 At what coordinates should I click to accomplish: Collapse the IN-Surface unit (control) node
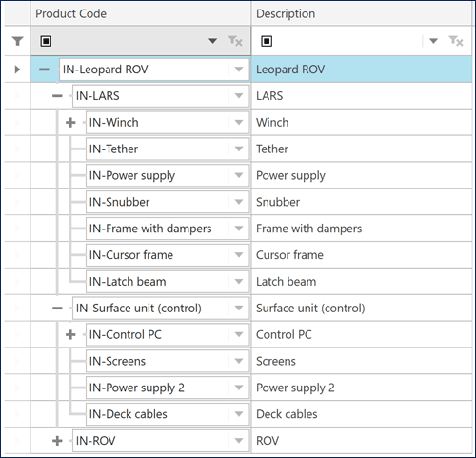[x=57, y=308]
